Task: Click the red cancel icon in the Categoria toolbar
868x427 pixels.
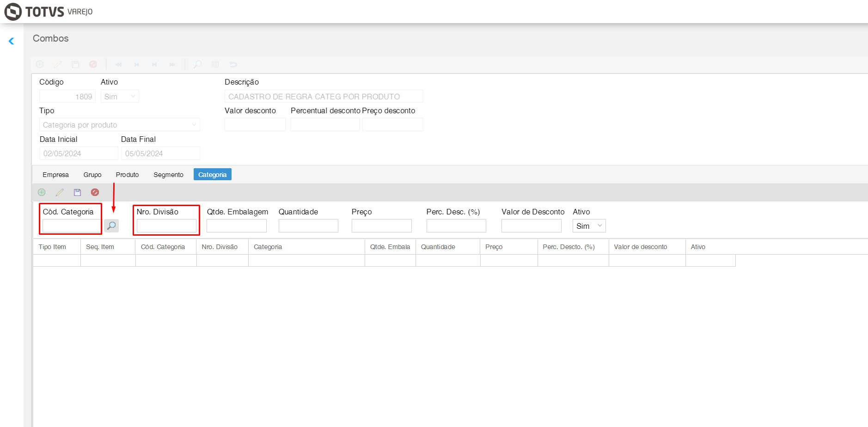Action: point(95,192)
